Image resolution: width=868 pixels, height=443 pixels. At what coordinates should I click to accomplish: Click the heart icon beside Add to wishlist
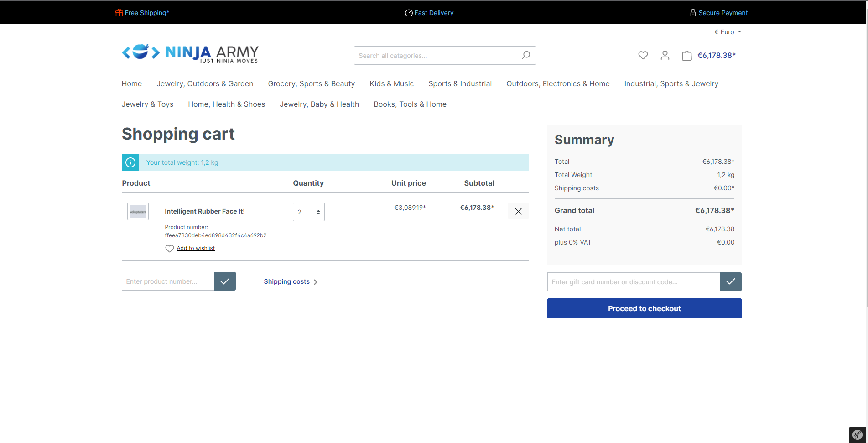(169, 249)
